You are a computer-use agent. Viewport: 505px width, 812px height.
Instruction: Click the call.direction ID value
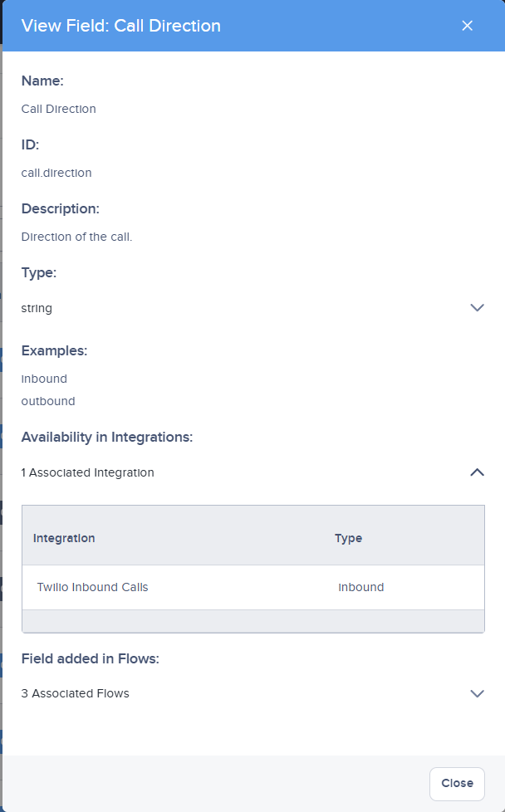pos(56,173)
